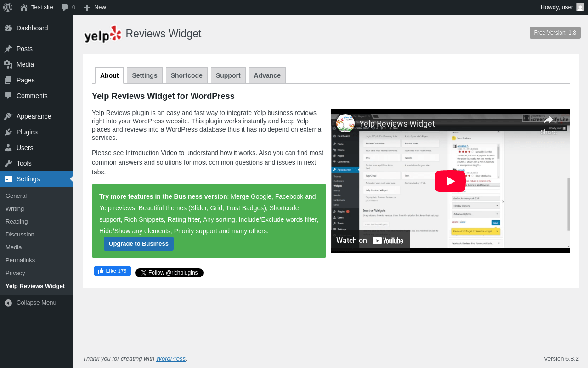The width and height of the screenshot is (588, 368).
Task: Click Watch on YouTube logo
Action: click(388, 241)
